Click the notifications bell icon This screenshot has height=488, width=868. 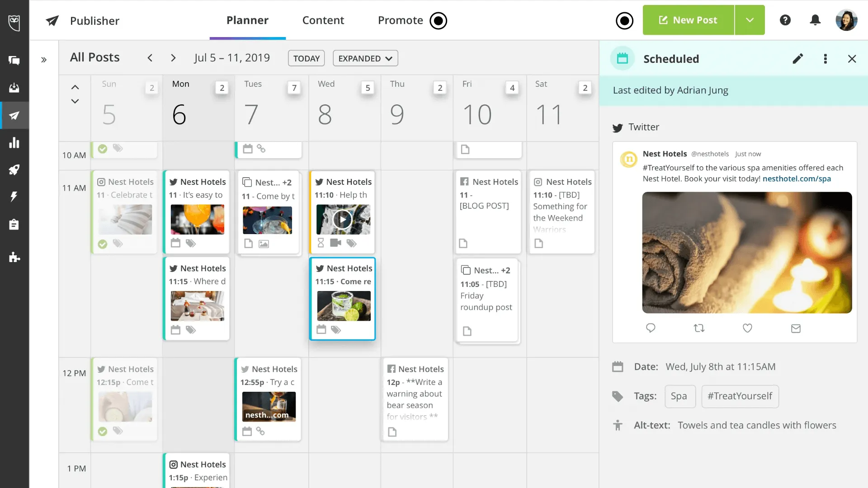[815, 20]
